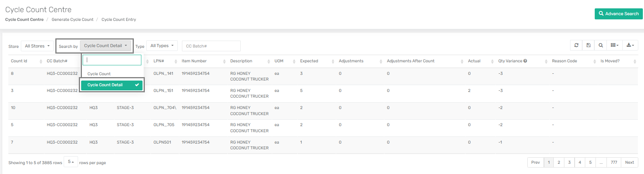Focus the CC Batch# input field
644x174 pixels.
point(211,46)
